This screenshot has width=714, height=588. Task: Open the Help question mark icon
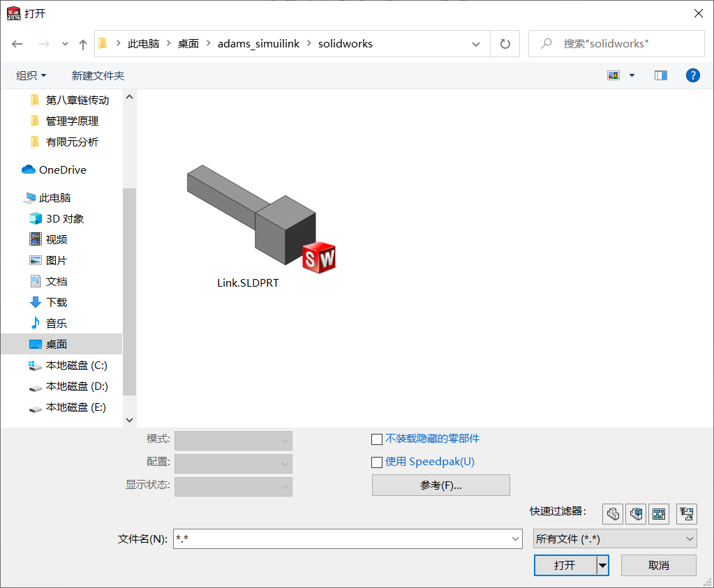pos(692,75)
